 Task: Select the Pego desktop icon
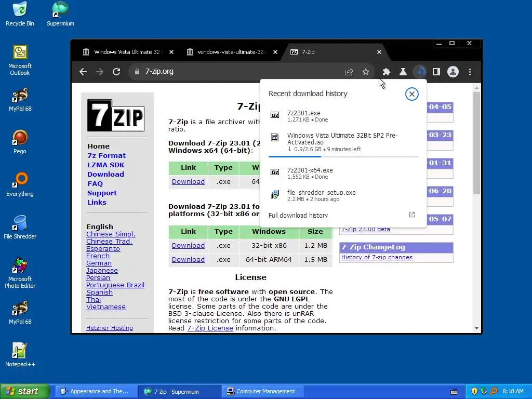[20, 142]
